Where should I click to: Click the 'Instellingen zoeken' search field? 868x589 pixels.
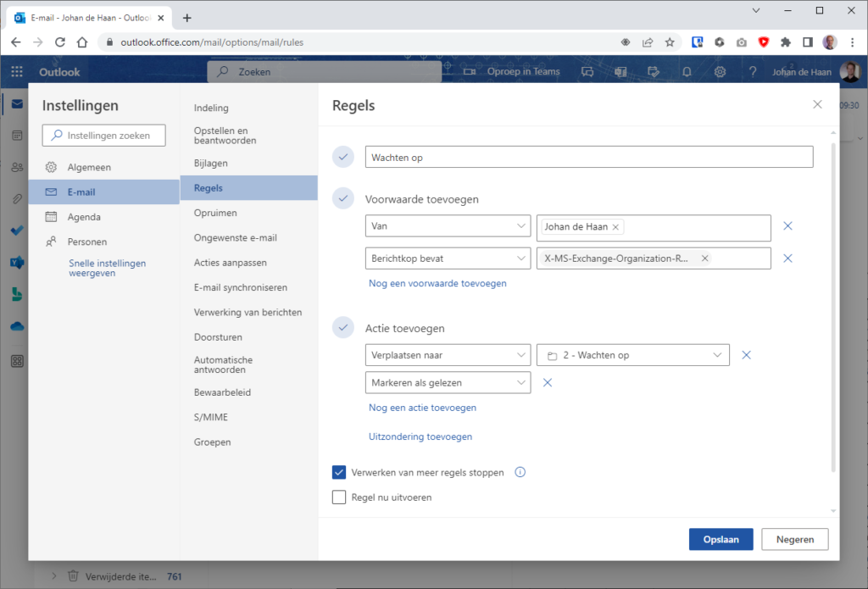point(103,136)
